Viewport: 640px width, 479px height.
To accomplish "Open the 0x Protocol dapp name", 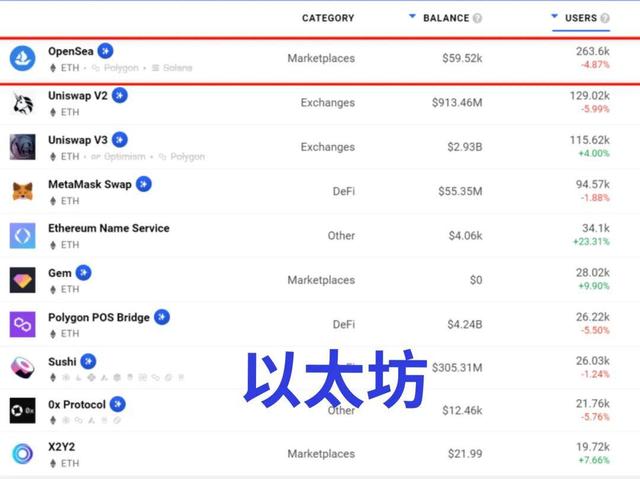I will point(77,404).
